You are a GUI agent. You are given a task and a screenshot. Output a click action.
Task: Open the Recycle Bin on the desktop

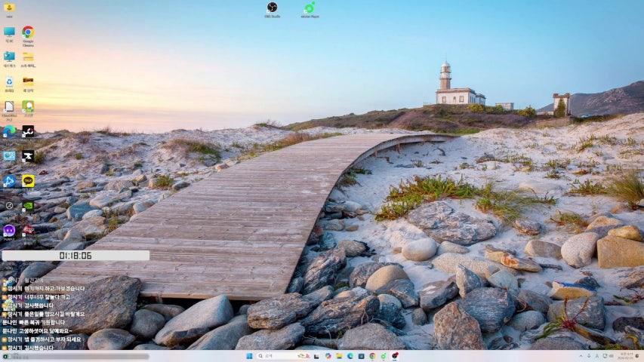(x=9, y=81)
